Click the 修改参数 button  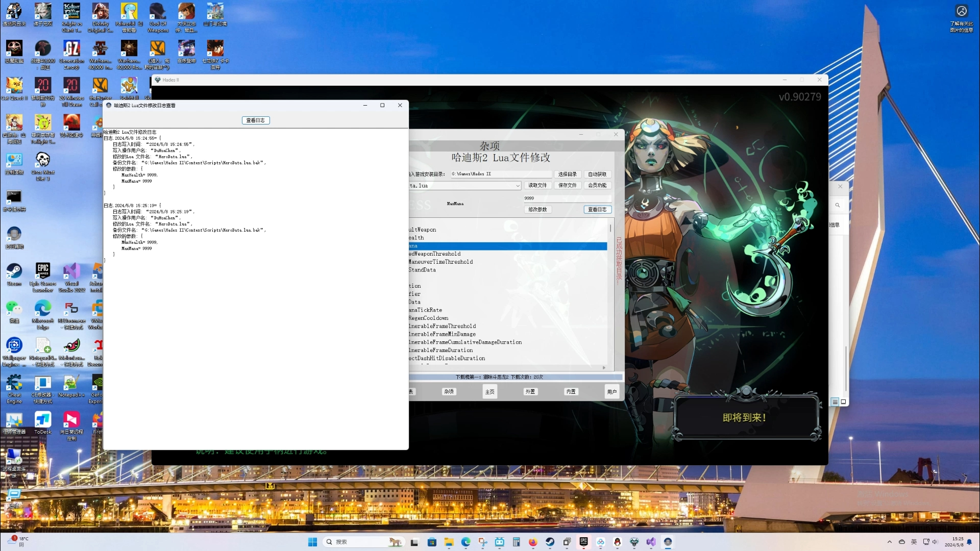tap(537, 210)
